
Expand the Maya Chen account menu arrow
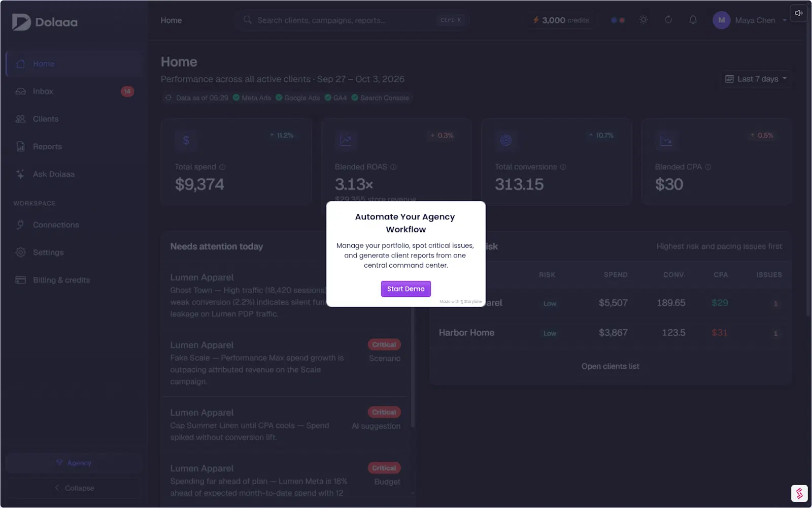click(785, 20)
